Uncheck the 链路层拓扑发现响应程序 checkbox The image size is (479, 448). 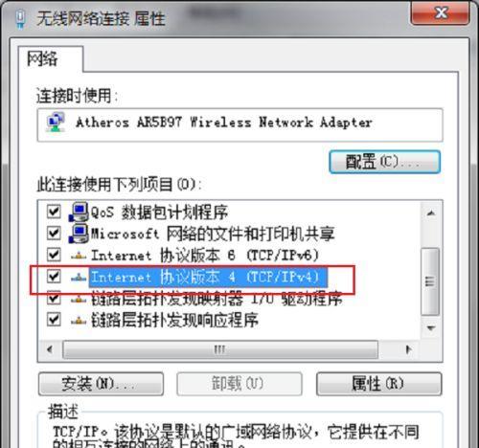(54, 319)
